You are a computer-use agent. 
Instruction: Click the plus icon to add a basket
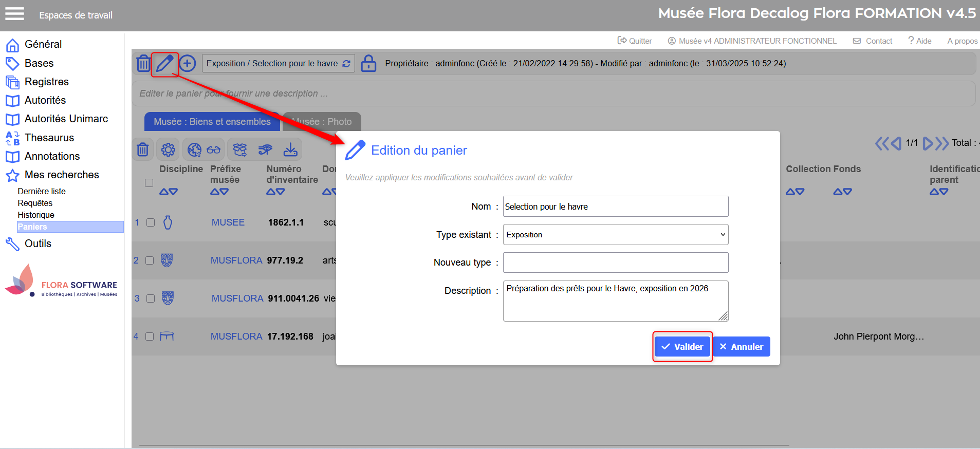click(188, 64)
